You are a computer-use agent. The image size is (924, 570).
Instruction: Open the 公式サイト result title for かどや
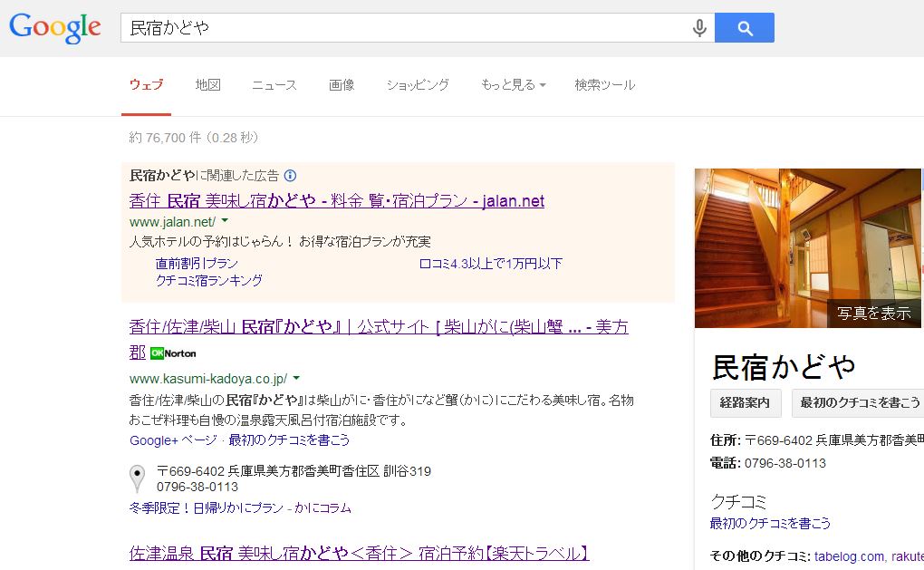click(x=379, y=339)
